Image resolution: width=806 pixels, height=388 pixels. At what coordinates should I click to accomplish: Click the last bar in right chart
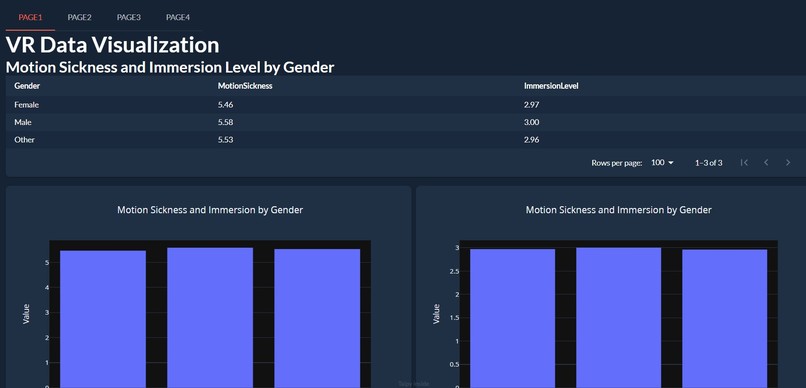coord(725,319)
